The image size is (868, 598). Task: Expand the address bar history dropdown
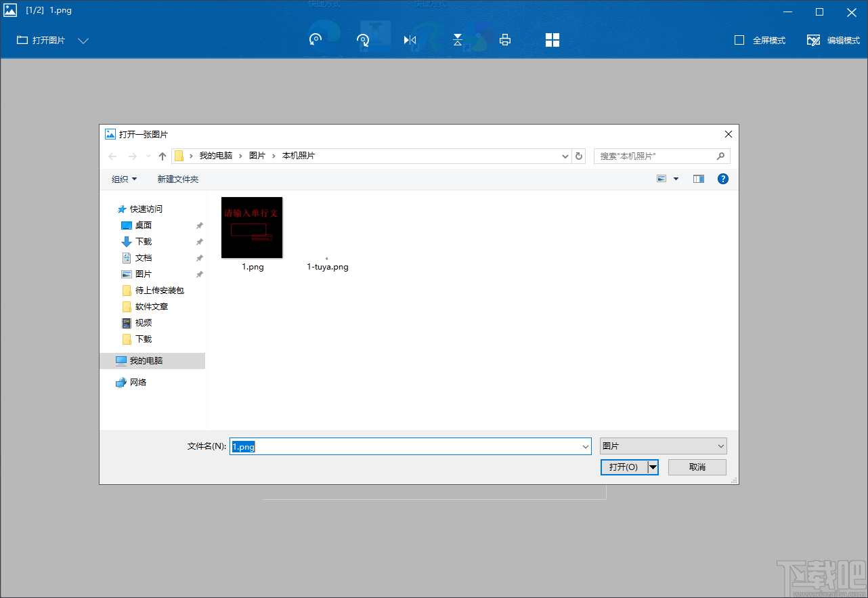coord(565,156)
